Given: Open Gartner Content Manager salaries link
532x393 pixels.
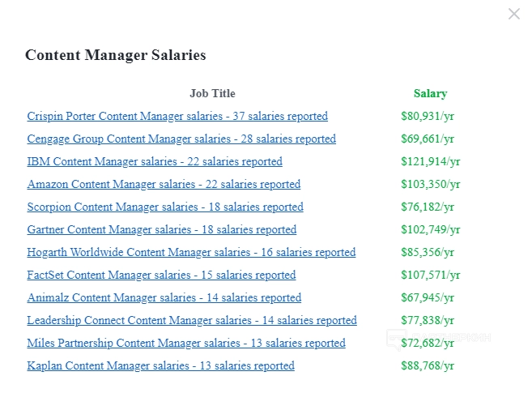Looking at the screenshot, I should 162,230.
